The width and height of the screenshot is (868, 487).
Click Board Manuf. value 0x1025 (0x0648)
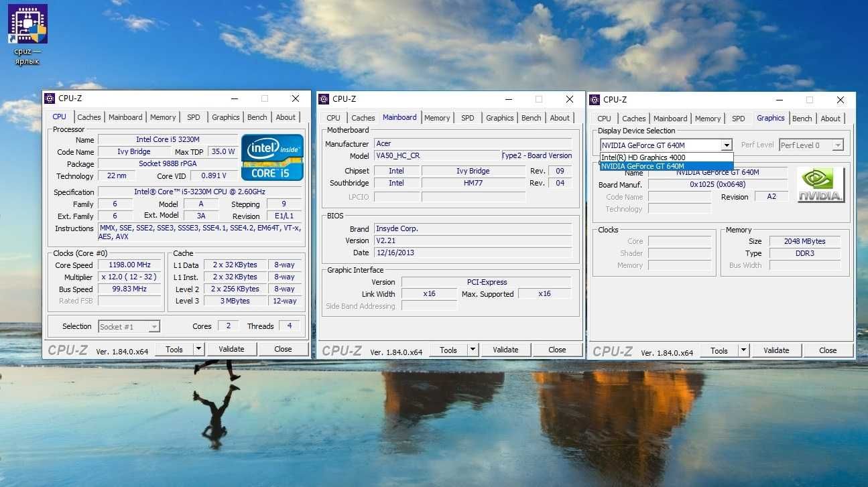717,184
